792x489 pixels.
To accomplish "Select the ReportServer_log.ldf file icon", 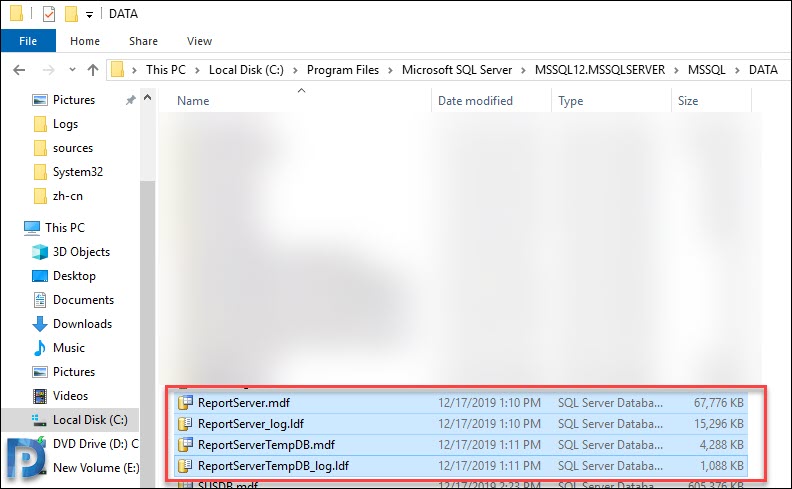I will click(x=185, y=424).
